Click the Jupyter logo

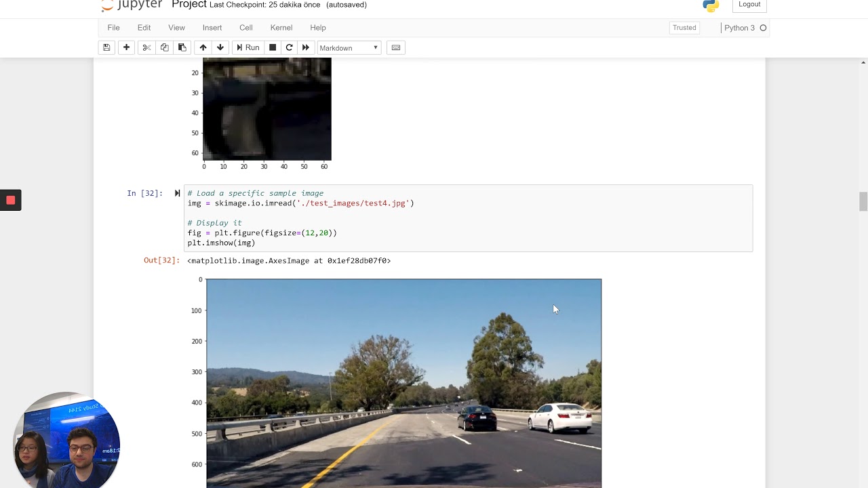pyautogui.click(x=132, y=5)
